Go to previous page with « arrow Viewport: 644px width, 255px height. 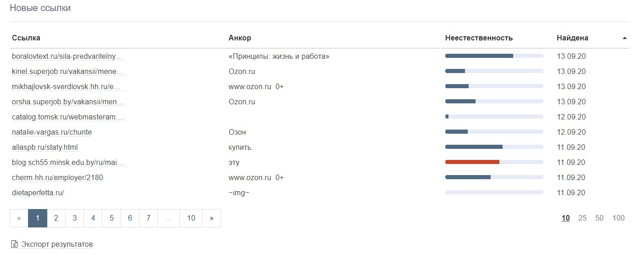click(x=19, y=218)
